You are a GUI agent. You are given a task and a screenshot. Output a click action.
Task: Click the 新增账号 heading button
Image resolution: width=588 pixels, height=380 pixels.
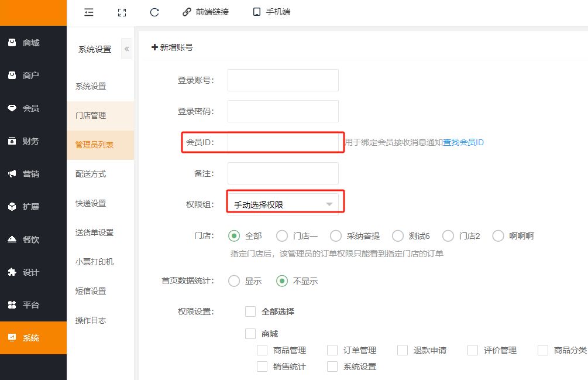[172, 47]
